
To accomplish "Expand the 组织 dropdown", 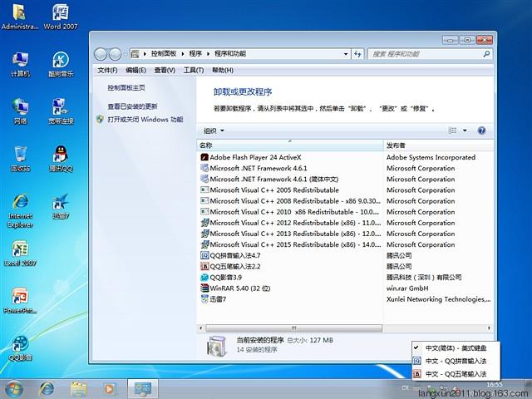I will pyautogui.click(x=214, y=131).
